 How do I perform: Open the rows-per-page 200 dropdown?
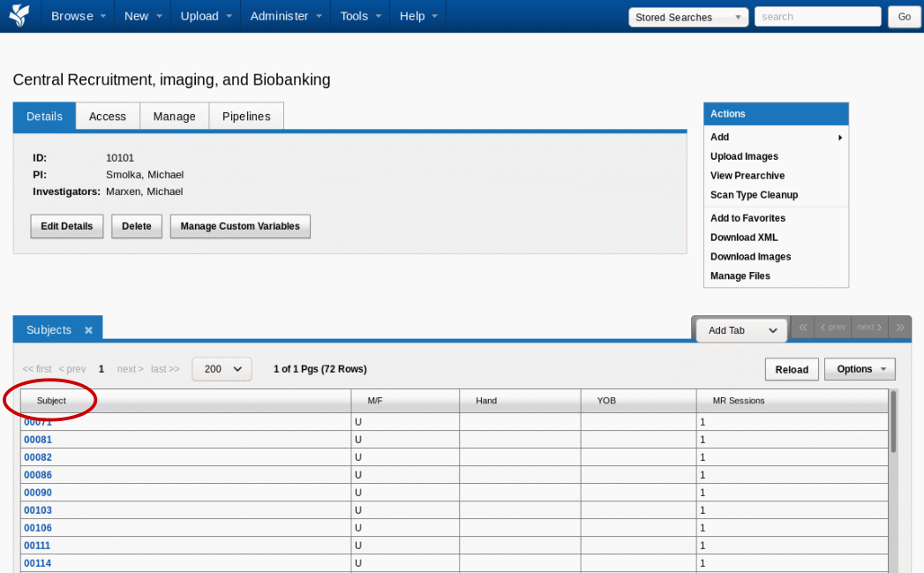pyautogui.click(x=222, y=369)
